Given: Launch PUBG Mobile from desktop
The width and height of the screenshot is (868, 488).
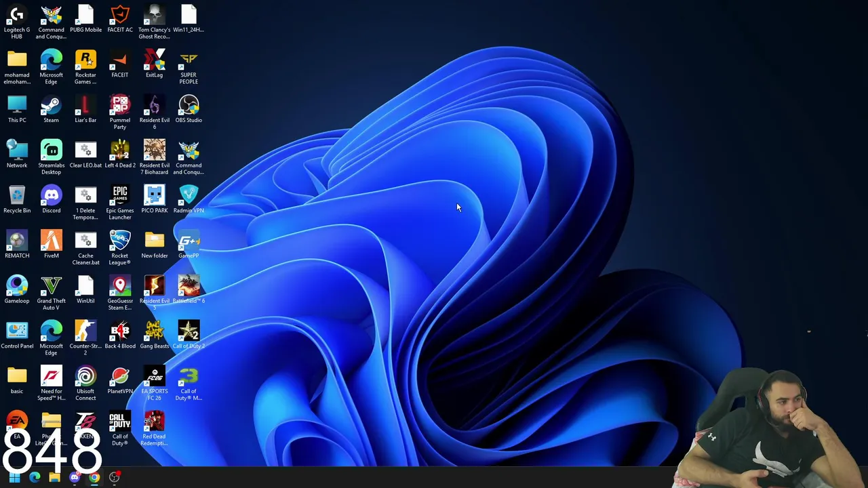Looking at the screenshot, I should 85,18.
